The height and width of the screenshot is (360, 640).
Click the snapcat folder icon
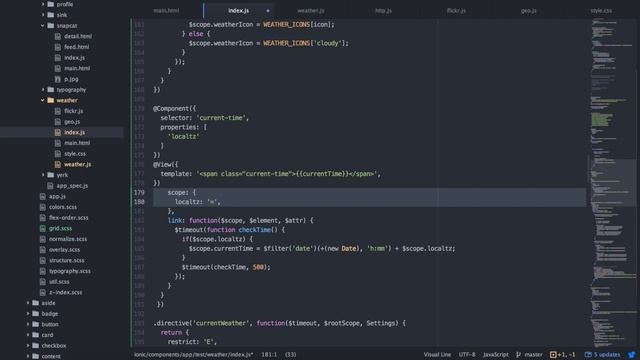pos(51,25)
